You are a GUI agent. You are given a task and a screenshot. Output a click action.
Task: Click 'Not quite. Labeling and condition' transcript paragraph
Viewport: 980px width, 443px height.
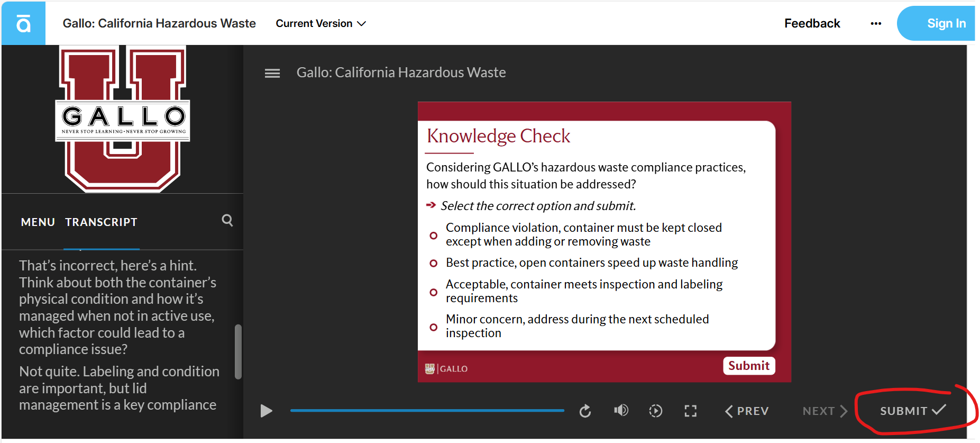point(119,388)
